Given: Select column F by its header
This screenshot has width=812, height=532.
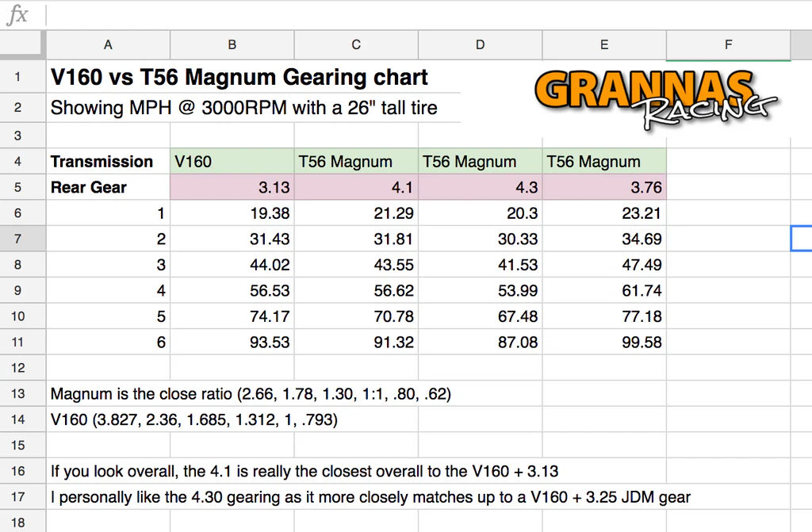Looking at the screenshot, I should [x=729, y=45].
